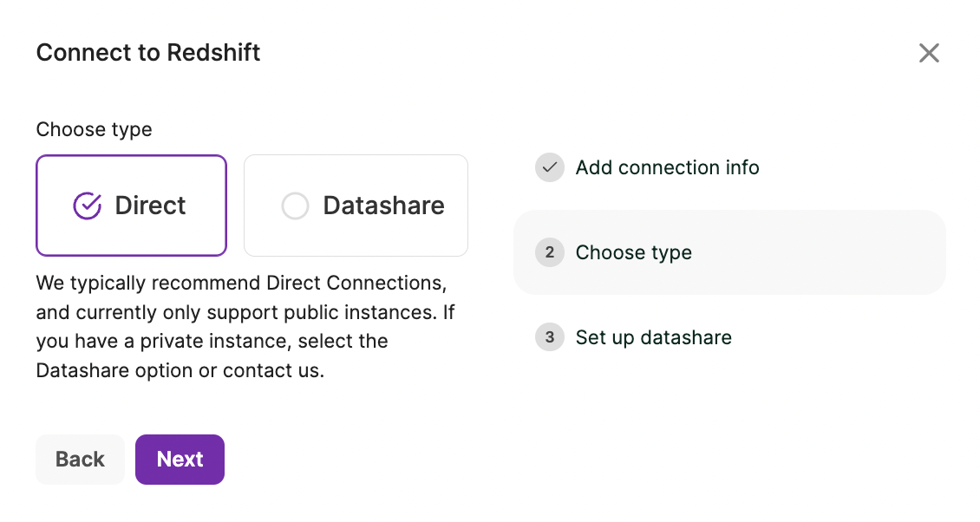
Task: Click the purple checkmark icon beside Direct
Action: point(88,206)
